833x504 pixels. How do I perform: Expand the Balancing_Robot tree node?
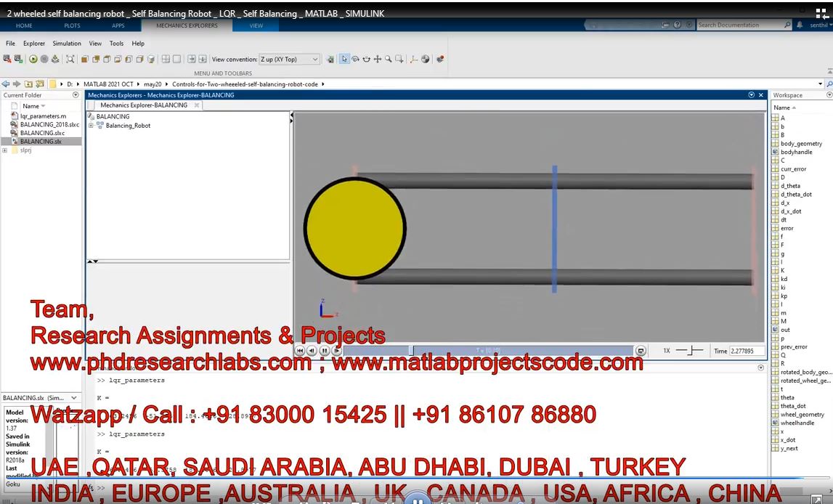click(x=91, y=126)
